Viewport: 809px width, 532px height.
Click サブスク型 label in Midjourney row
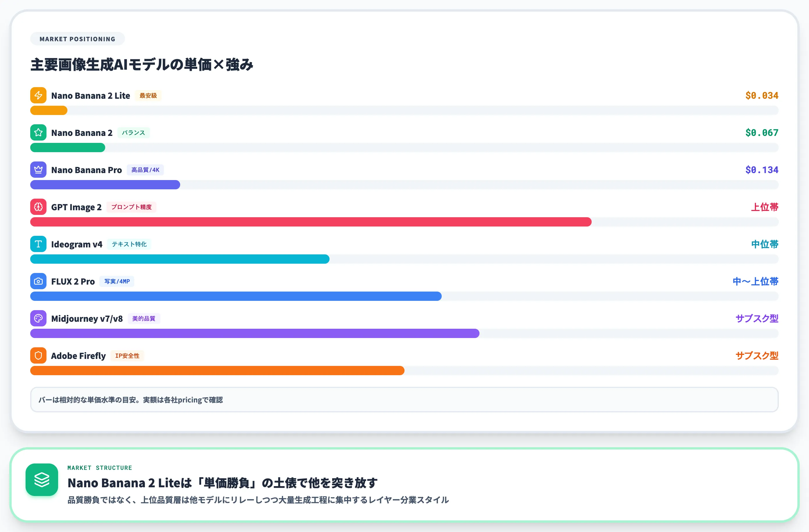click(x=757, y=319)
